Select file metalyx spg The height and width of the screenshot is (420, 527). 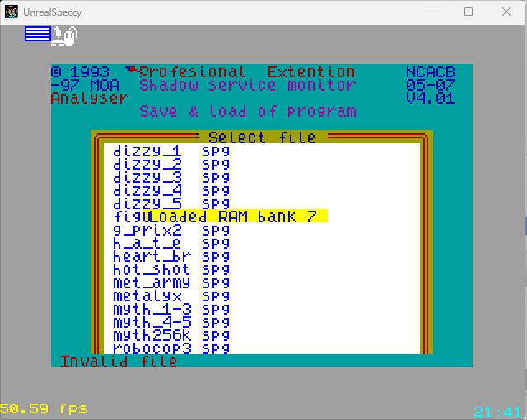tap(171, 296)
